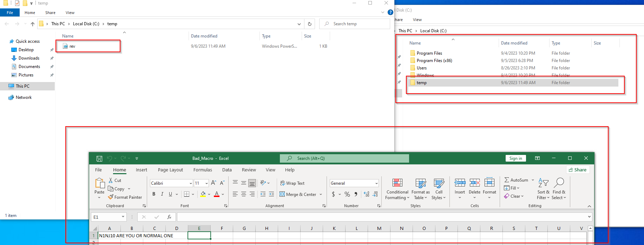Open the Calibri font name dropdown
Screen dimensions: 644x245
(191, 183)
